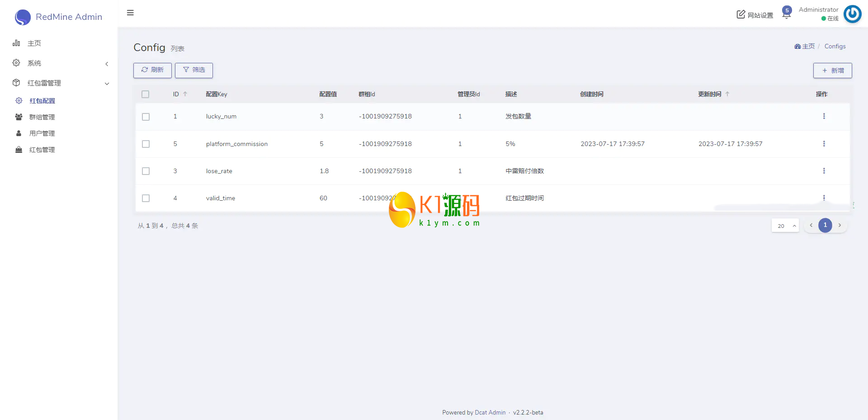Click Administrator username text

tap(818, 9)
